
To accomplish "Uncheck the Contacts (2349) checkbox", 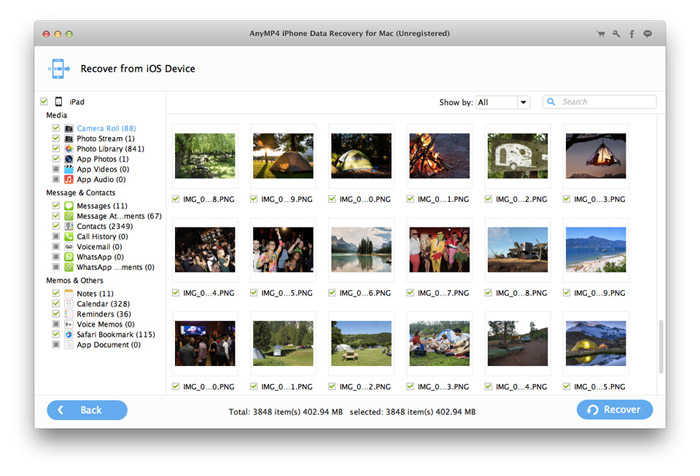I will 56,226.
